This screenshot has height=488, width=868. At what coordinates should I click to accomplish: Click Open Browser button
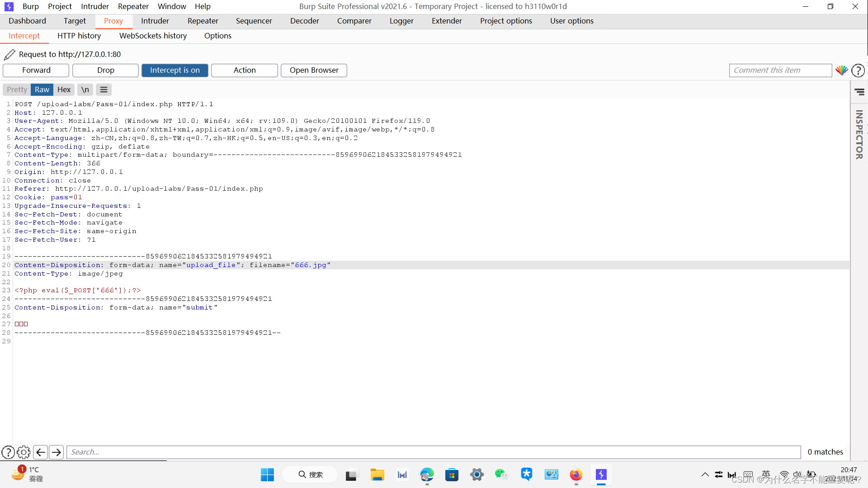314,70
